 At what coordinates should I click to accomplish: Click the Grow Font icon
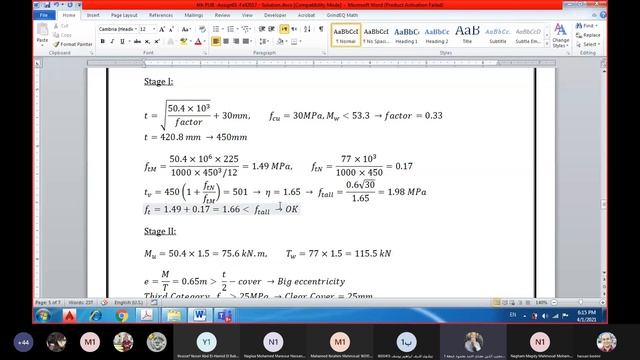(162, 29)
